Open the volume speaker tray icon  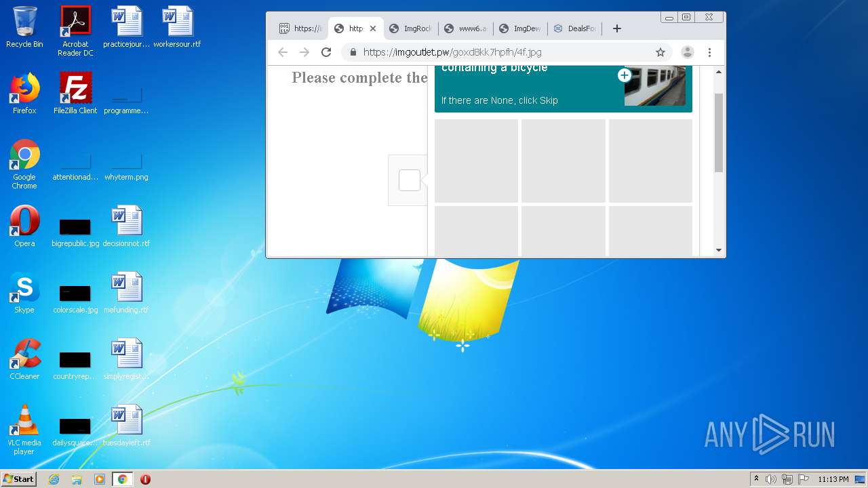tap(771, 479)
